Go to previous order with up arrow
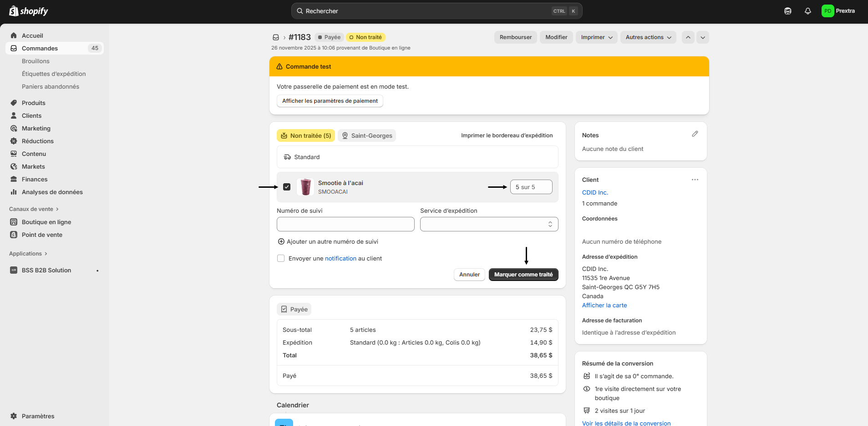Screen dimensions: 868x426 [688, 37]
